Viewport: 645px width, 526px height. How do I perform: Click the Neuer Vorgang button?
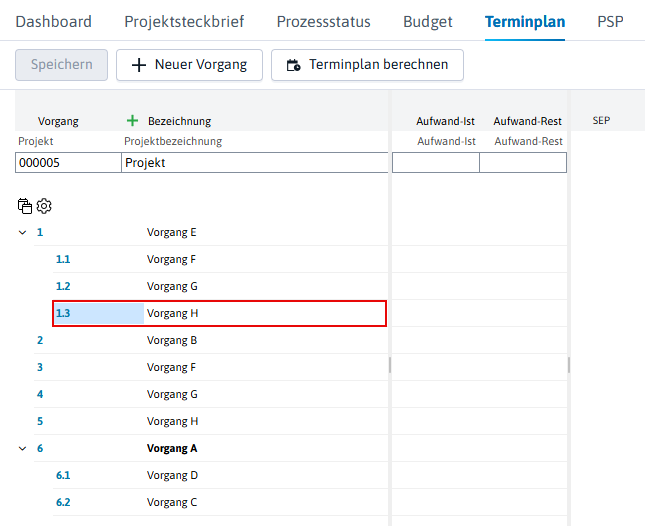pyautogui.click(x=189, y=65)
